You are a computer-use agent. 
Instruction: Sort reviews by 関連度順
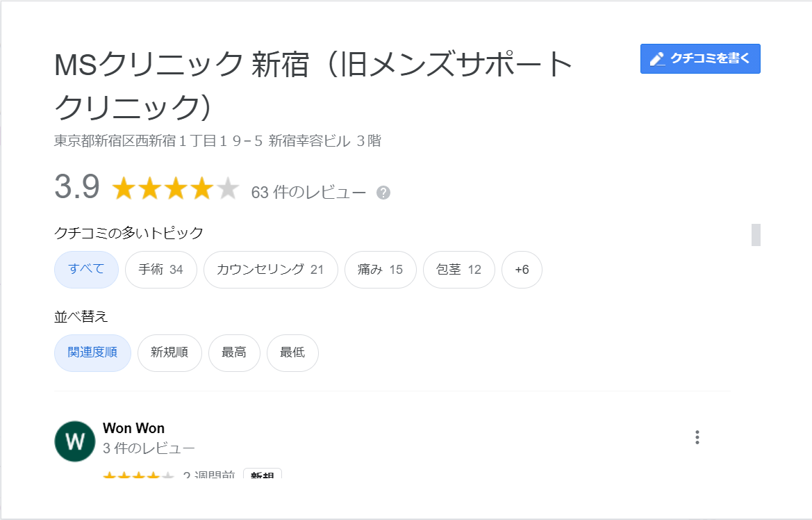[x=92, y=353]
